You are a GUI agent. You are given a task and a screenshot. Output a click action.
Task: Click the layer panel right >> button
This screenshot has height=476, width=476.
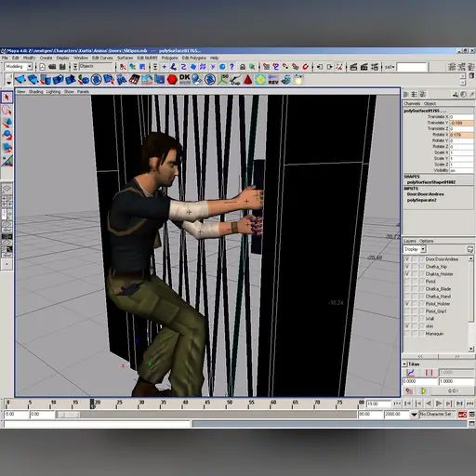coord(456,356)
